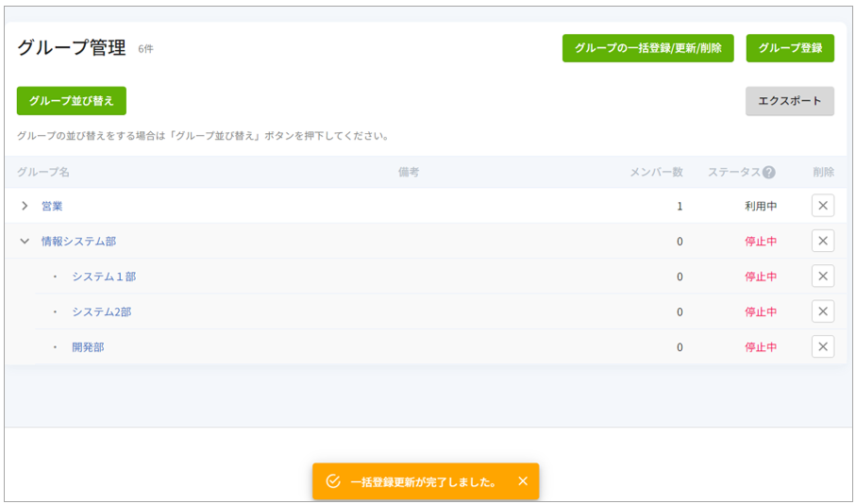Click the エクスポート button

[x=789, y=100]
